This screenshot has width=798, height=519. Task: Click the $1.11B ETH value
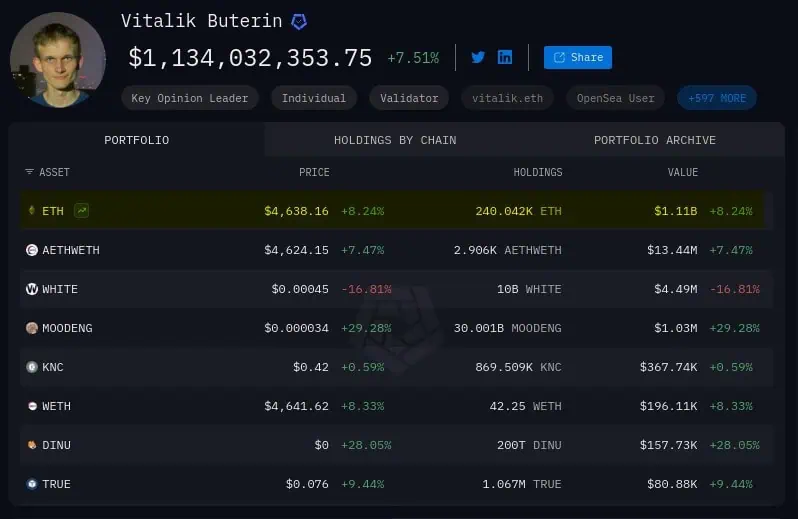pyautogui.click(x=675, y=211)
